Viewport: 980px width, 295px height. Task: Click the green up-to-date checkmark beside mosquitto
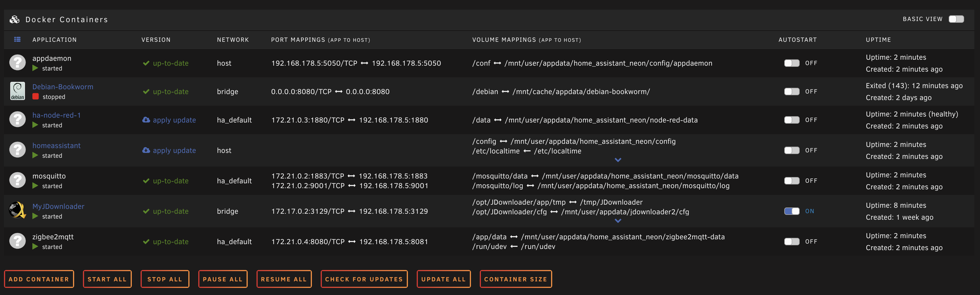(x=146, y=180)
